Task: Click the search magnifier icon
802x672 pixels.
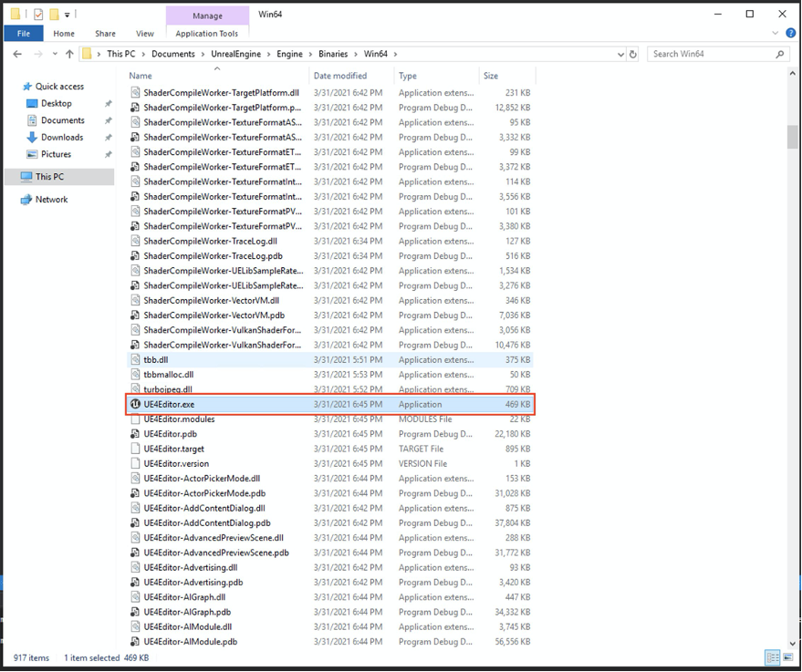Action: (780, 54)
